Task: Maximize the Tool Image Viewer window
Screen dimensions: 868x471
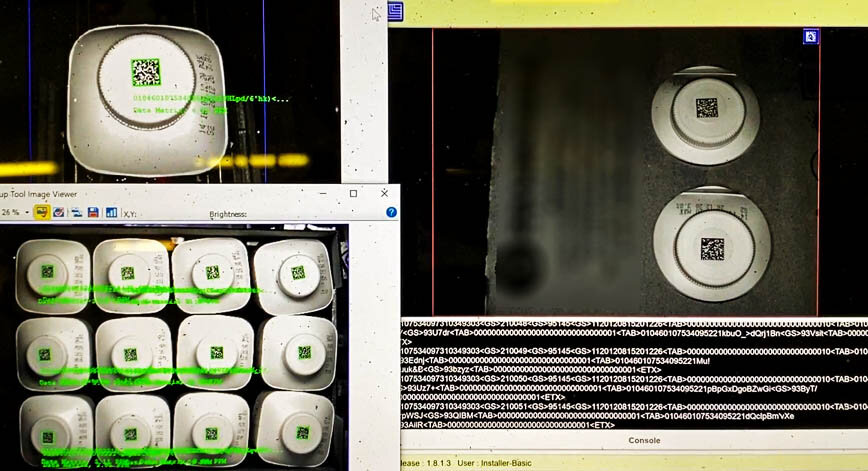Action: [353, 193]
